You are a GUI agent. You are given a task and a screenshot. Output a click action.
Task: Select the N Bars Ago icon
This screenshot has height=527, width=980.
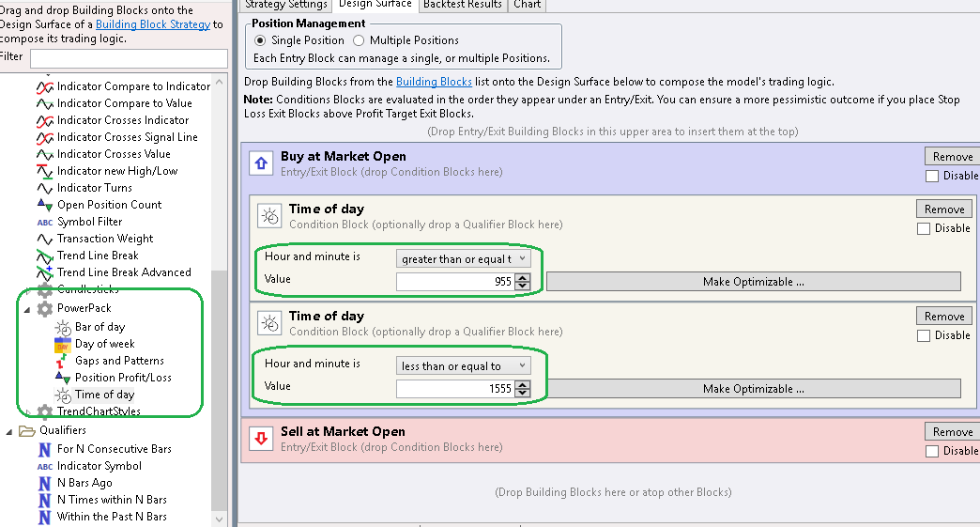[x=45, y=483]
